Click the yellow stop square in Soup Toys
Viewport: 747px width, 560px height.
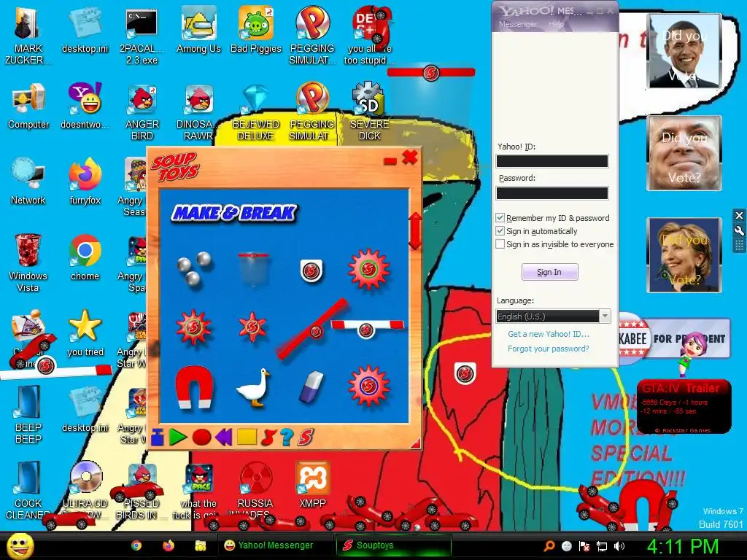point(247,437)
